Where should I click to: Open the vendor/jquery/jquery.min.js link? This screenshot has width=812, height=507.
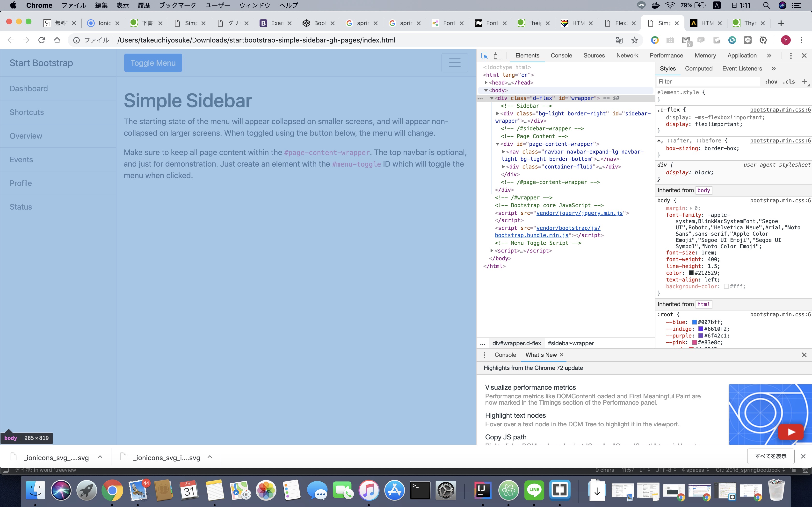580,213
